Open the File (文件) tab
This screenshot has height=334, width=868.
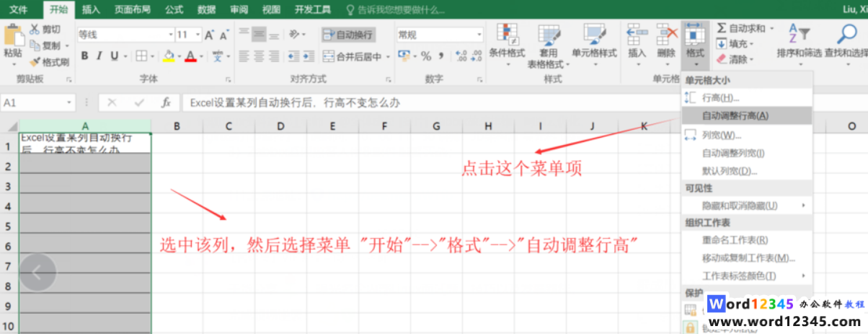[x=19, y=9]
